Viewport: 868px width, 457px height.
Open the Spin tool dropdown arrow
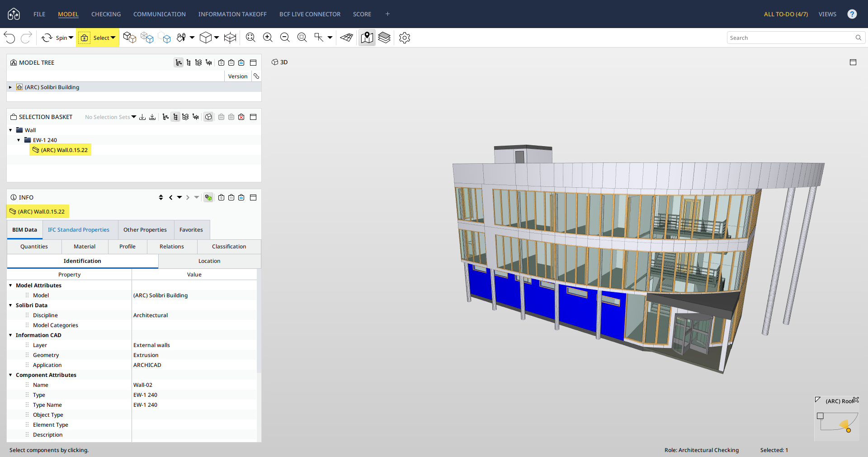click(71, 38)
